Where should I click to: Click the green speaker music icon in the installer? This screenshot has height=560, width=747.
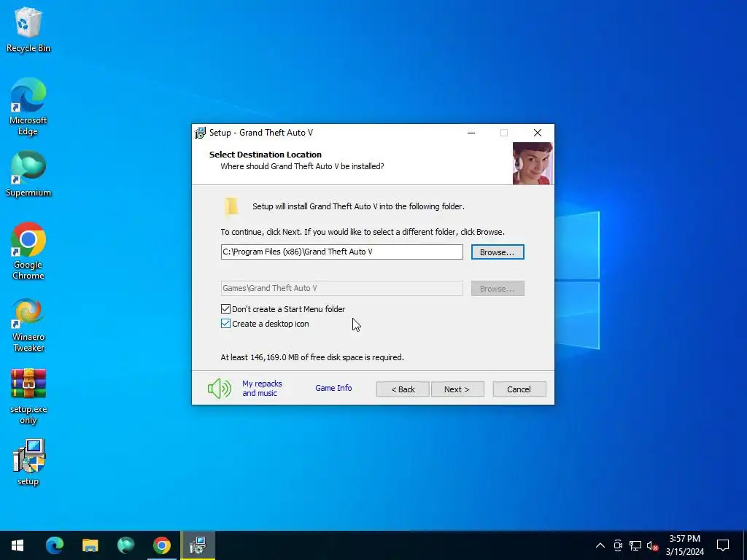coord(219,389)
